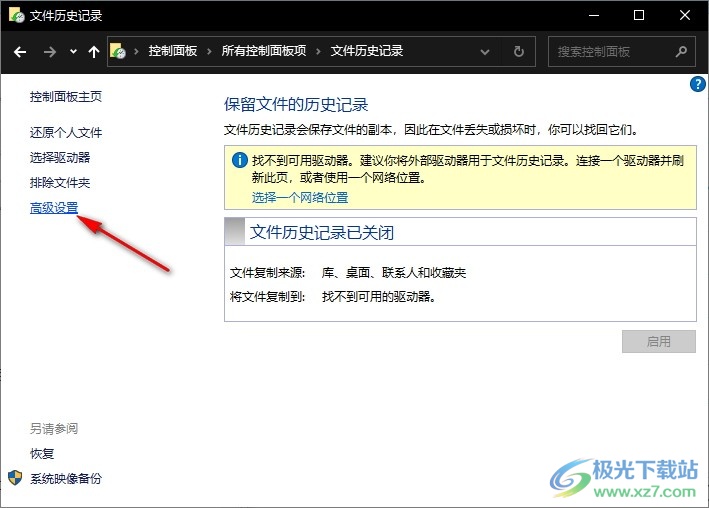The image size is (709, 508).
Task: Select the 保留文件的历史记录 heading
Action: click(x=296, y=105)
